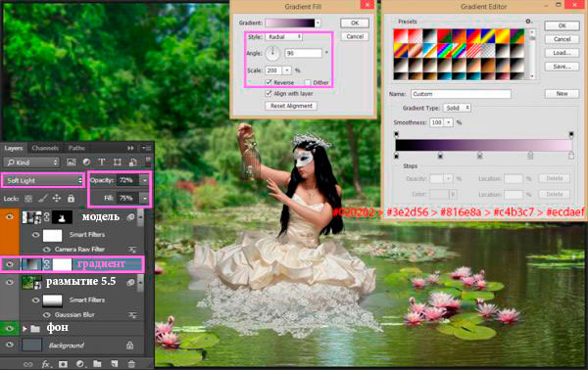This screenshot has width=588, height=370.
Task: Click the smart object filter icon
Action: tap(132, 162)
